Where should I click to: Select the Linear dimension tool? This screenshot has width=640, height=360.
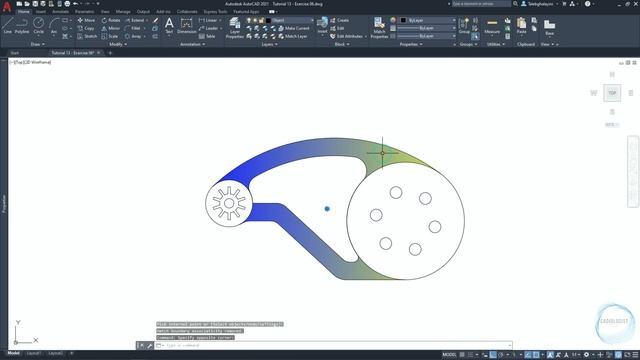pos(208,20)
